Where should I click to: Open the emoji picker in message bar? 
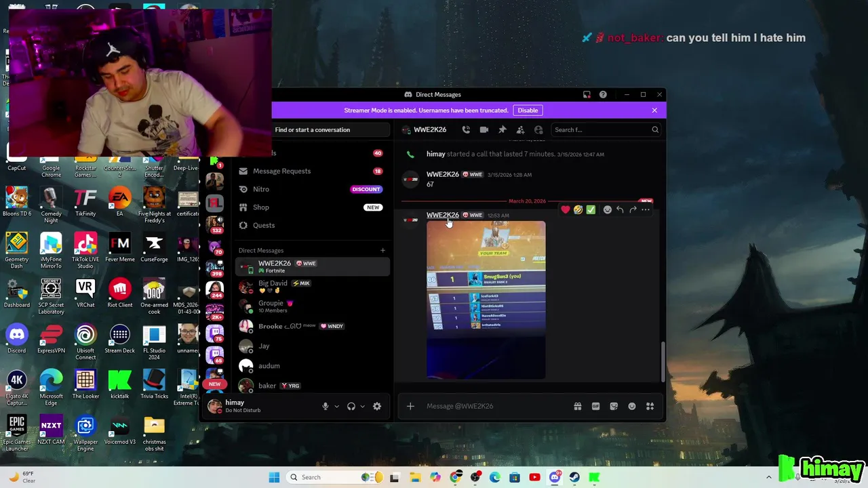click(632, 406)
